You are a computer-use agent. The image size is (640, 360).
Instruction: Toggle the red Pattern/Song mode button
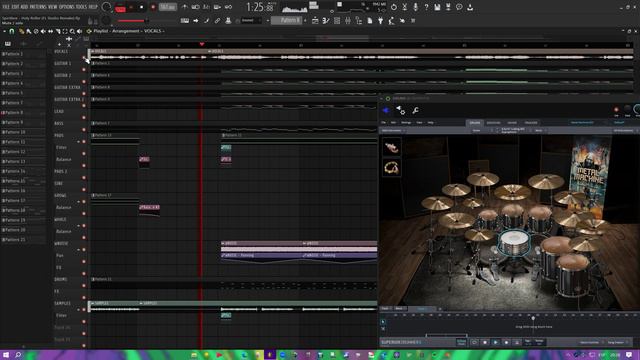click(120, 7)
